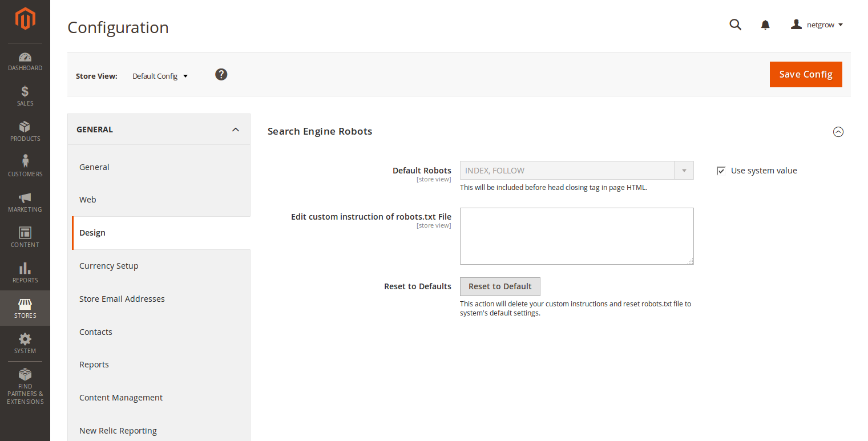Click the Save Config button
Image resolution: width=868 pixels, height=441 pixels.
[x=806, y=74]
